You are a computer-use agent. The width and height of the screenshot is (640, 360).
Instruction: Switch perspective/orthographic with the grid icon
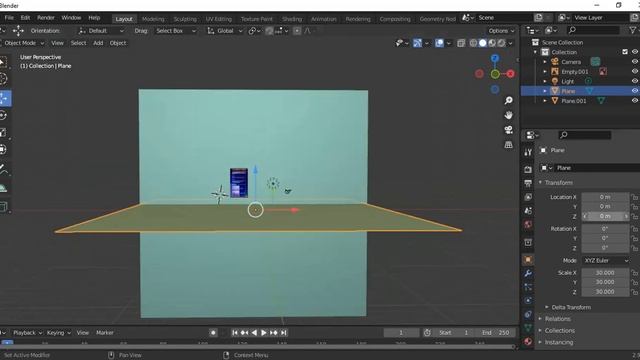(509, 144)
